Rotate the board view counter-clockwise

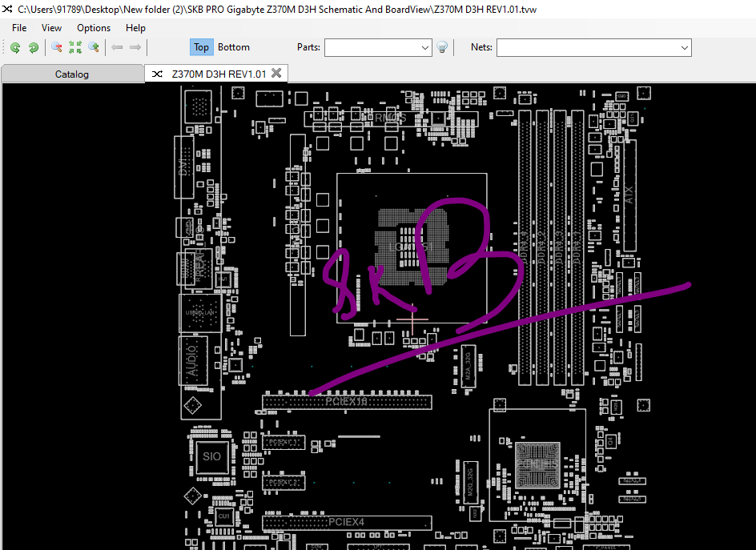pos(15,47)
